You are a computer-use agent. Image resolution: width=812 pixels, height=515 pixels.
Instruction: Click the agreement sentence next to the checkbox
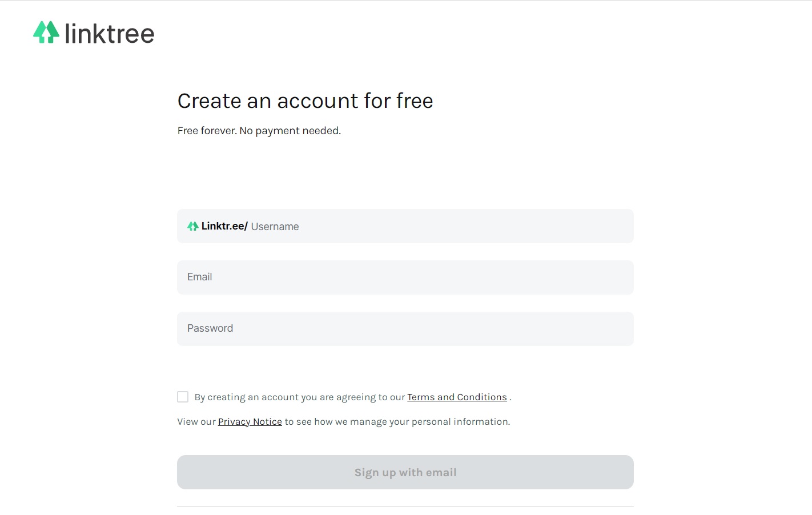(299, 397)
